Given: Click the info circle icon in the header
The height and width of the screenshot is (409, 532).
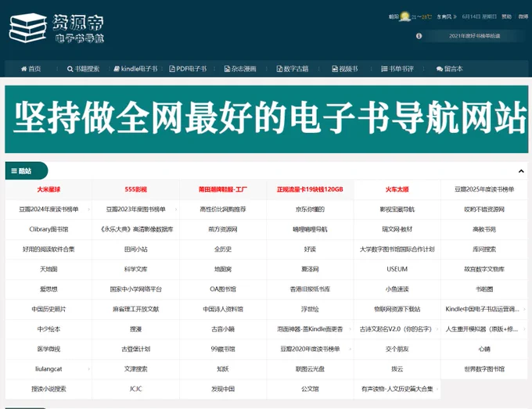Looking at the screenshot, I should point(419,36).
